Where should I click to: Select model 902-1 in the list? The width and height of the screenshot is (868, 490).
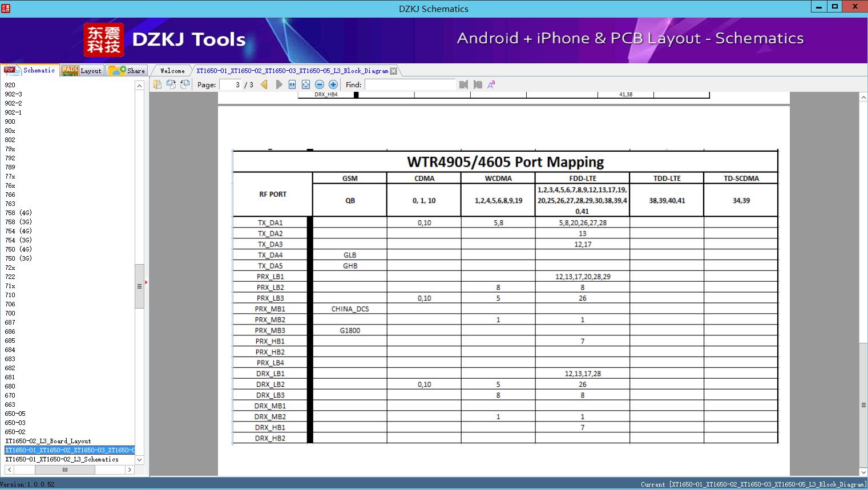(x=13, y=112)
